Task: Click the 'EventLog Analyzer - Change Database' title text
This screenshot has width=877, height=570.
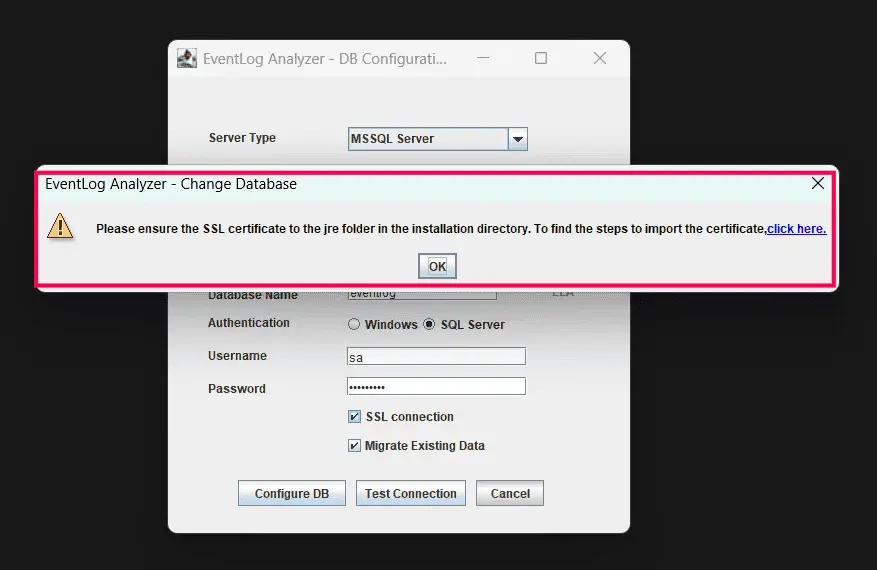Action: [x=171, y=184]
